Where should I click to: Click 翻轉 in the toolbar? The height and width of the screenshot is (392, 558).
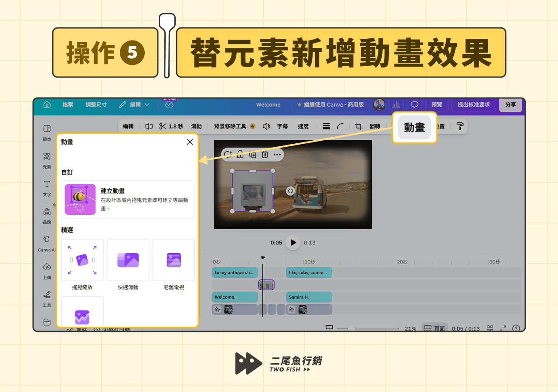[375, 126]
